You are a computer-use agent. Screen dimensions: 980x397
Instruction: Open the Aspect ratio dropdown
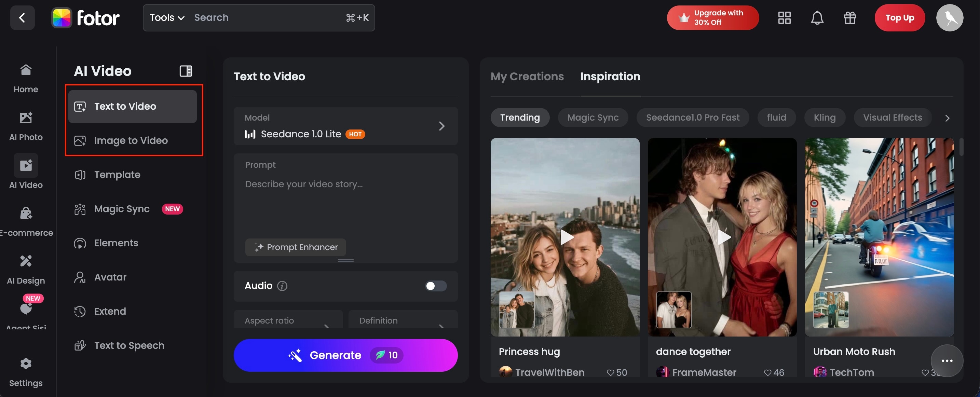288,320
